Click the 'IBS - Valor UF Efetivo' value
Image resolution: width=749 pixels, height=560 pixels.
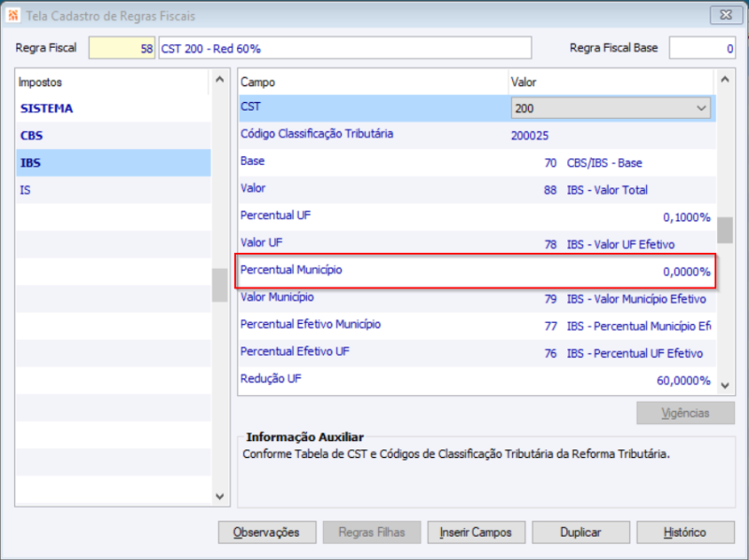point(621,244)
